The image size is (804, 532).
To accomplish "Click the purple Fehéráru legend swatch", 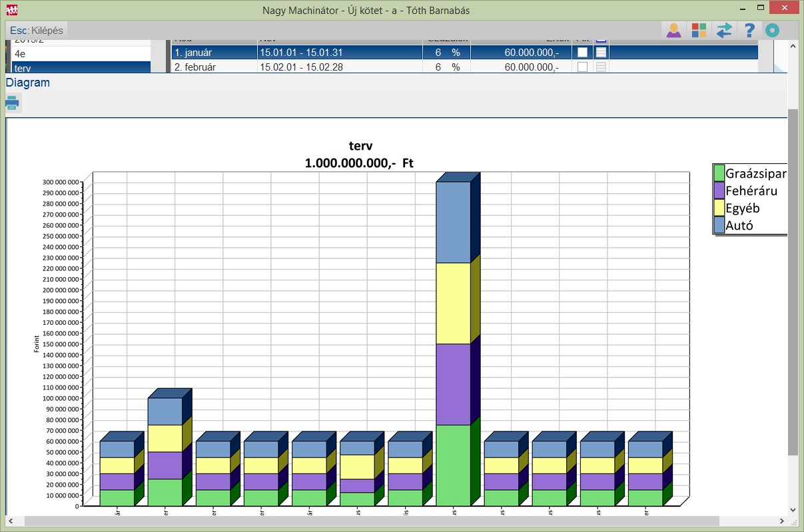I will pyautogui.click(x=719, y=191).
